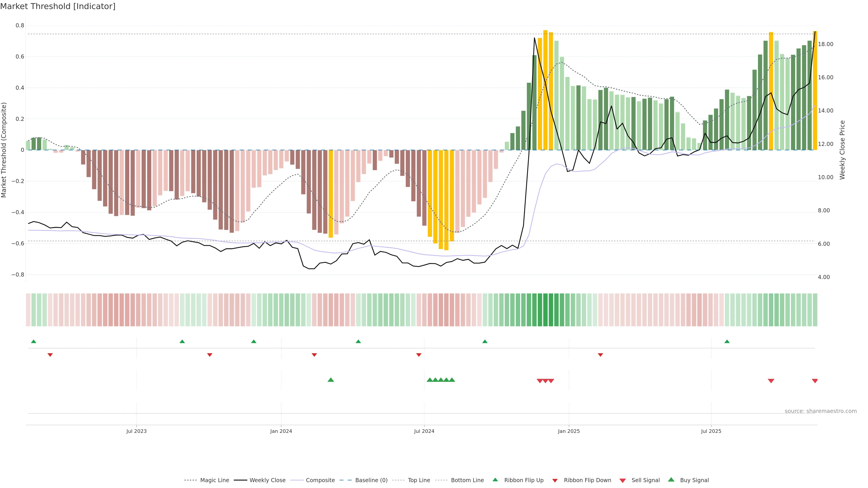Click the Ribbon Flip Down legend triangle icon
The width and height of the screenshot is (868, 488).
click(555, 481)
